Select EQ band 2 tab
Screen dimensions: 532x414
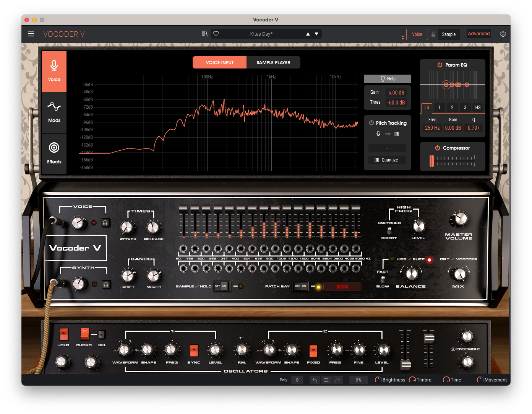click(x=452, y=108)
